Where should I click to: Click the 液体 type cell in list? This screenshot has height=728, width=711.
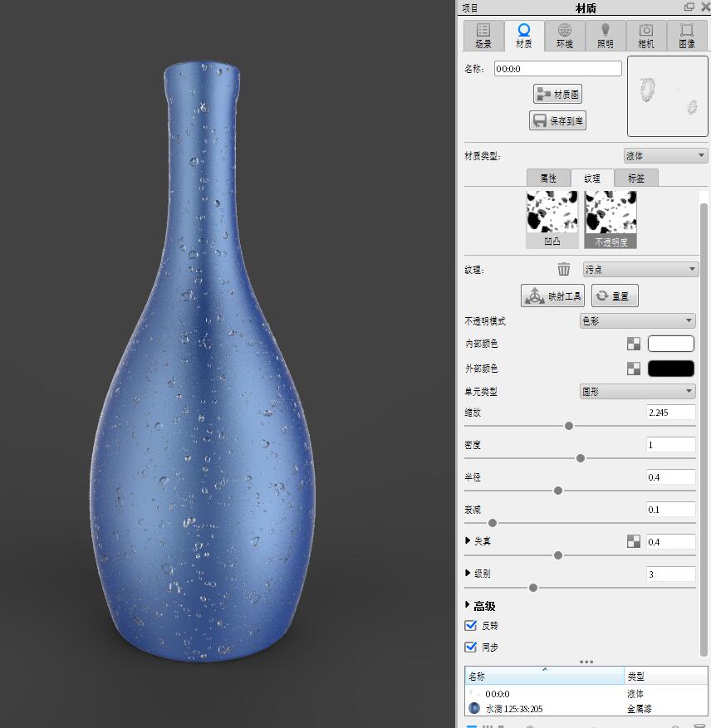tap(635, 694)
